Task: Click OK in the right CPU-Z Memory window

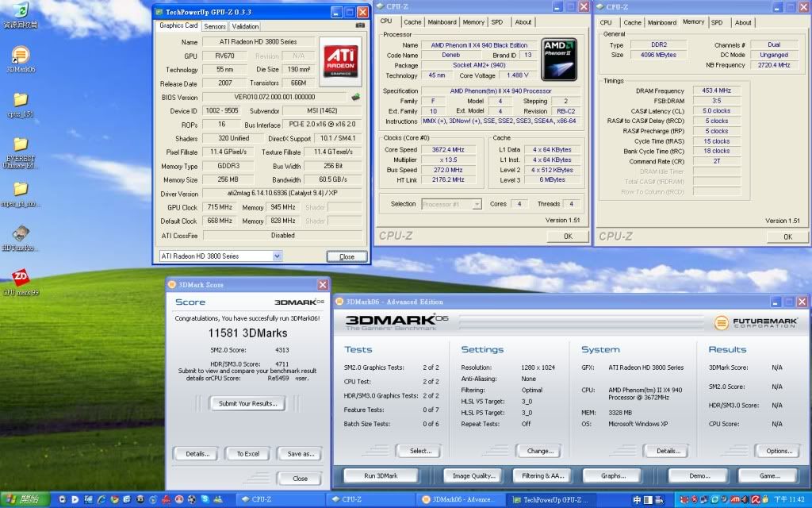Action: (787, 237)
